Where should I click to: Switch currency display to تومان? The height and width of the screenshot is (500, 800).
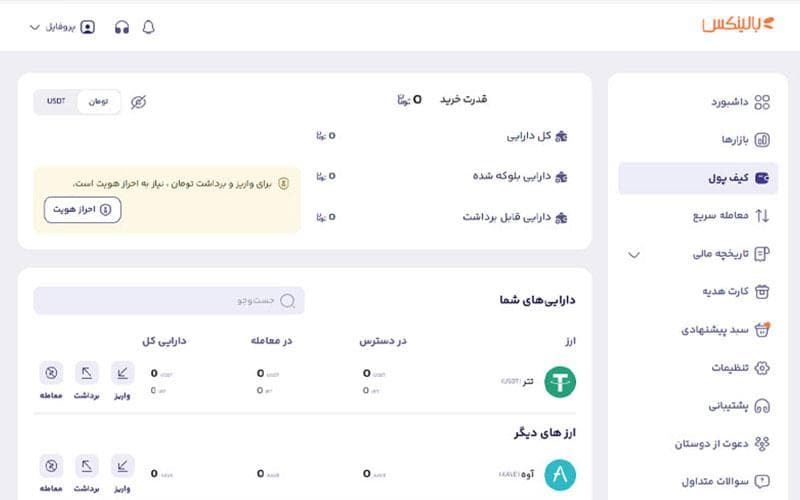click(99, 102)
